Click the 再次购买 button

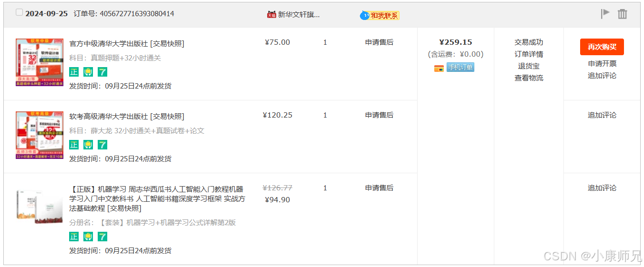click(x=602, y=47)
